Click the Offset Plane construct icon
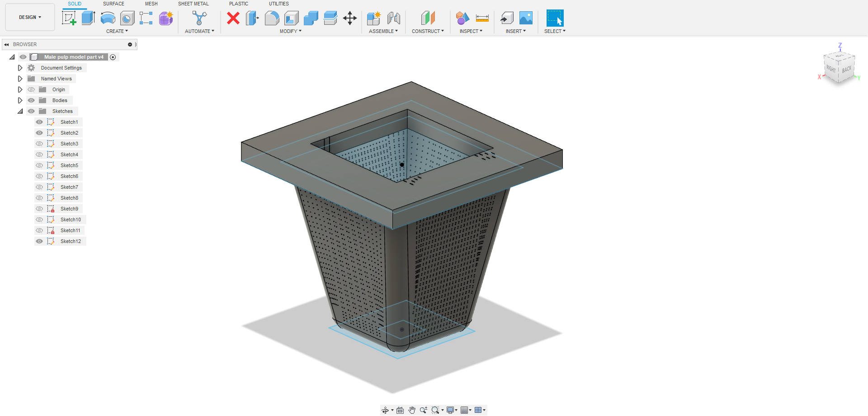Image resolution: width=868 pixels, height=416 pixels. (428, 18)
